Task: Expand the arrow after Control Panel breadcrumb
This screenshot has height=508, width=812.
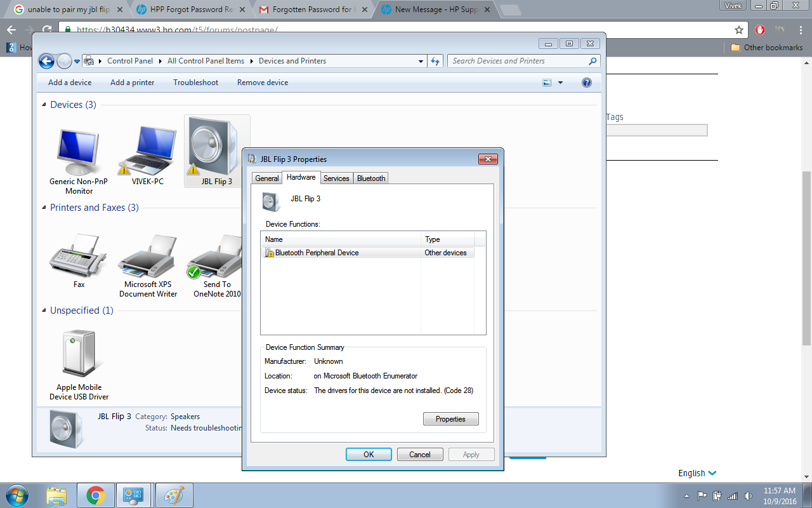Action: [160, 62]
